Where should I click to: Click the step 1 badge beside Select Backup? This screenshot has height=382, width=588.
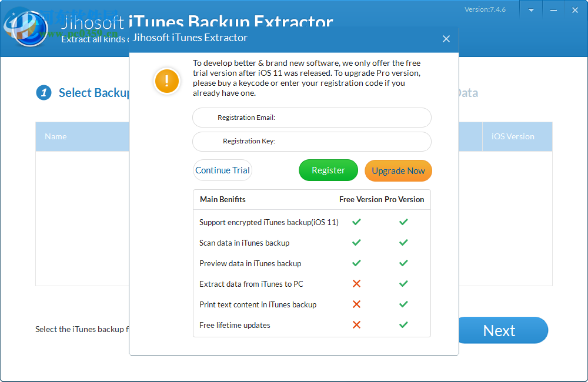(x=44, y=92)
